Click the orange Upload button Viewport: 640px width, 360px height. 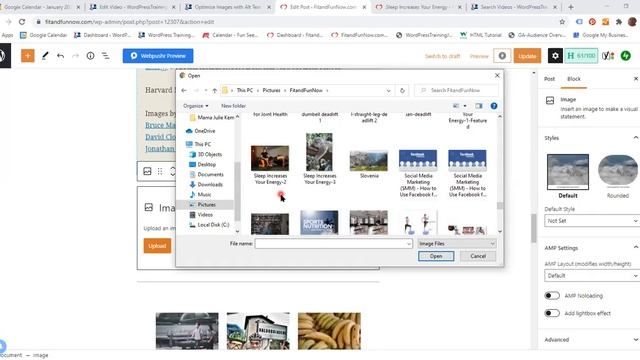[157, 246]
